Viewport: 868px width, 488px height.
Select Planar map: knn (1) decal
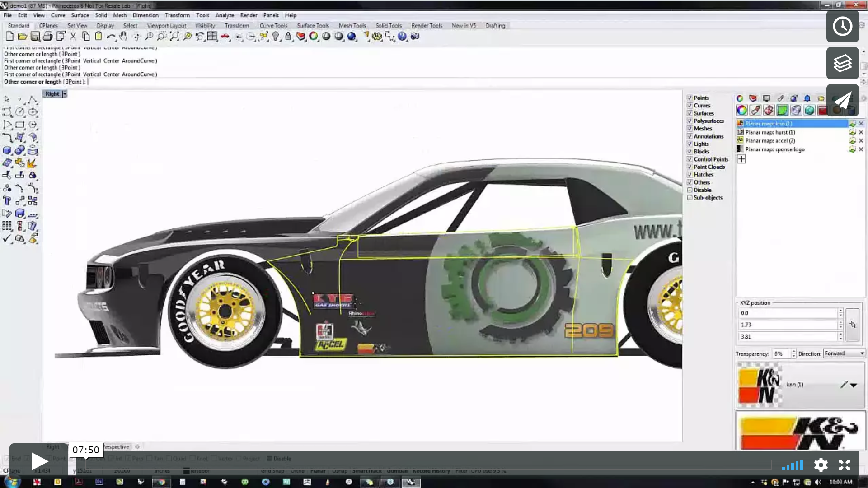pyautogui.click(x=792, y=124)
